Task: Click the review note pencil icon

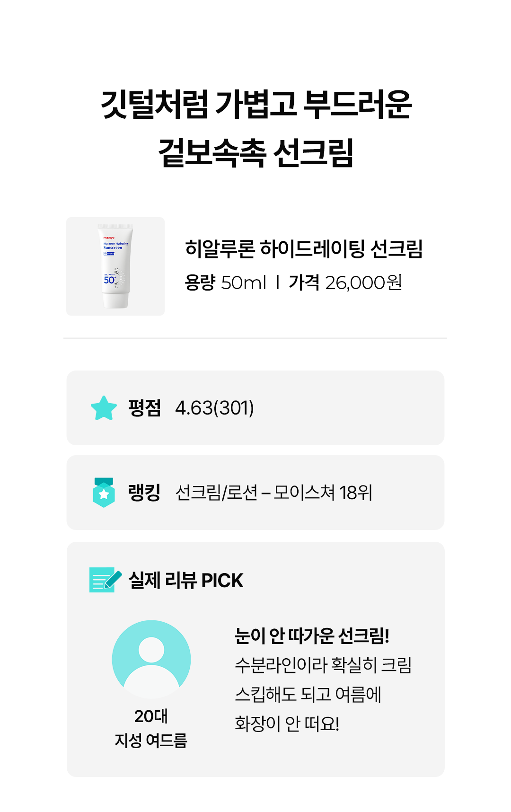Action: pyautogui.click(x=106, y=580)
